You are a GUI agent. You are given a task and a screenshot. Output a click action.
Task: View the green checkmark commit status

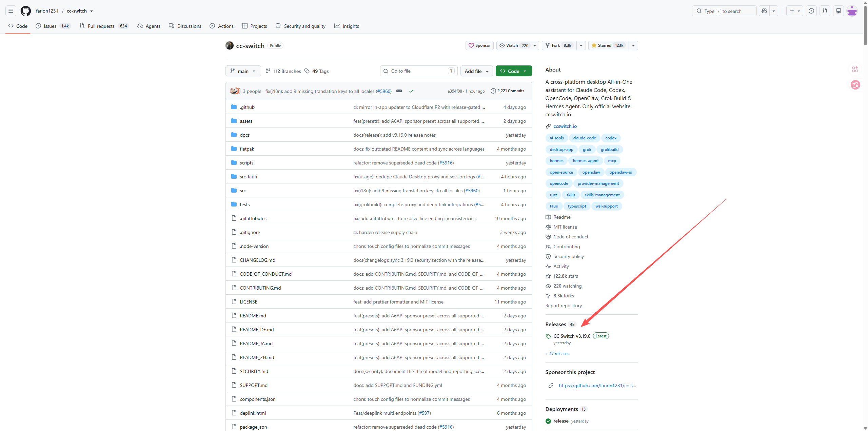pyautogui.click(x=411, y=91)
